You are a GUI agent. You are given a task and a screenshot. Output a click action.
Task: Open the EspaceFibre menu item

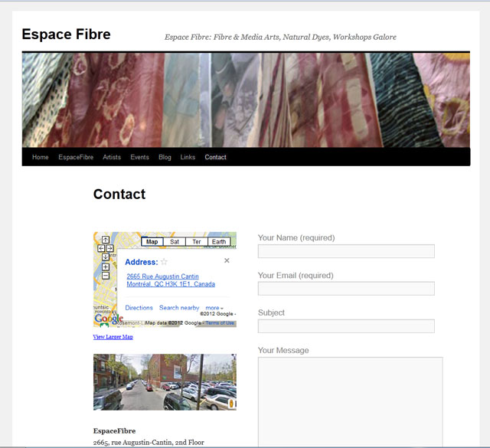pos(76,157)
